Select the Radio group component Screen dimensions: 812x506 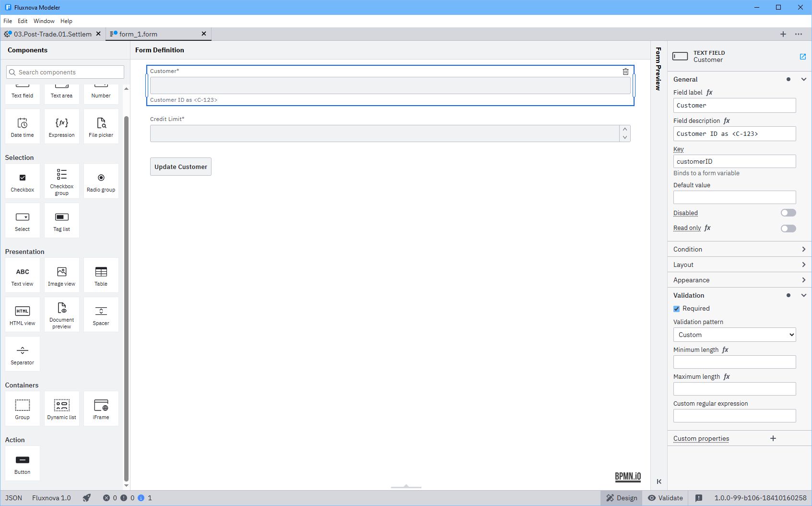click(101, 181)
